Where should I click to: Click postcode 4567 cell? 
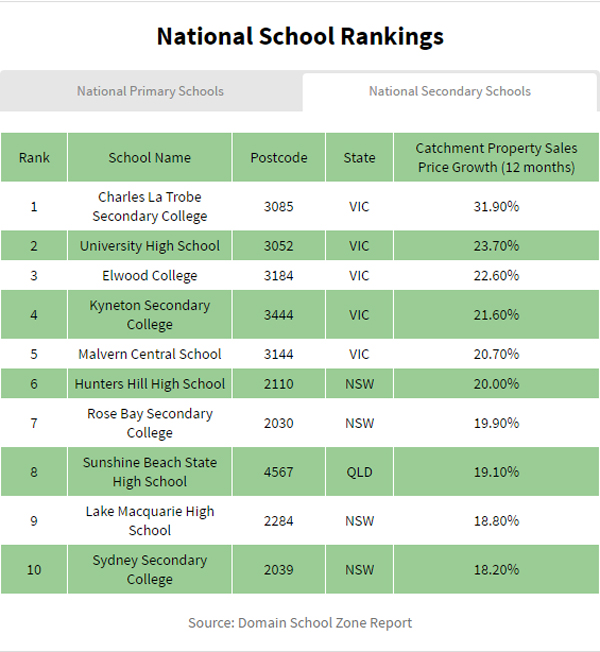click(279, 472)
